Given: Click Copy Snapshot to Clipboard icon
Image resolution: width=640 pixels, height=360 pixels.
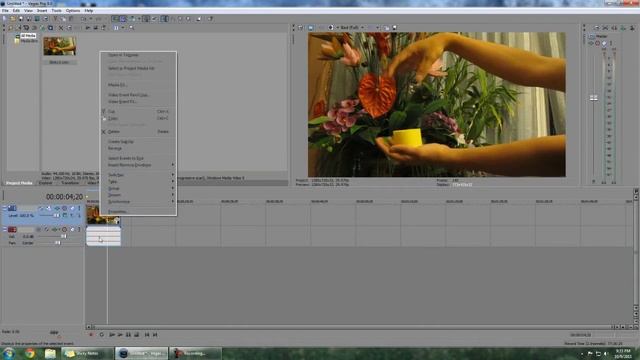Looking at the screenshot, I should coord(386,28).
